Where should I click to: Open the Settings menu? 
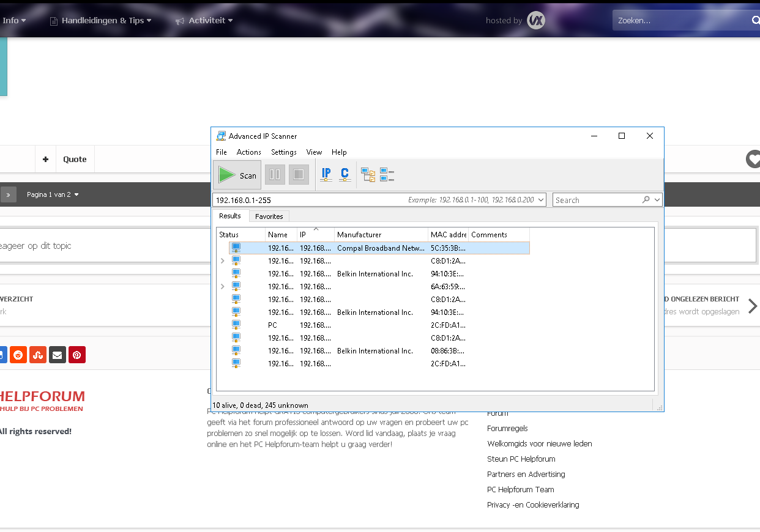point(284,152)
